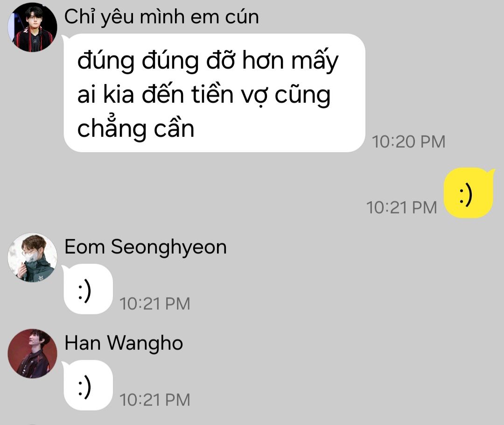The width and height of the screenshot is (504, 425).
Task: Click the smiley text inside the yellow bubble
Action: pos(466,195)
